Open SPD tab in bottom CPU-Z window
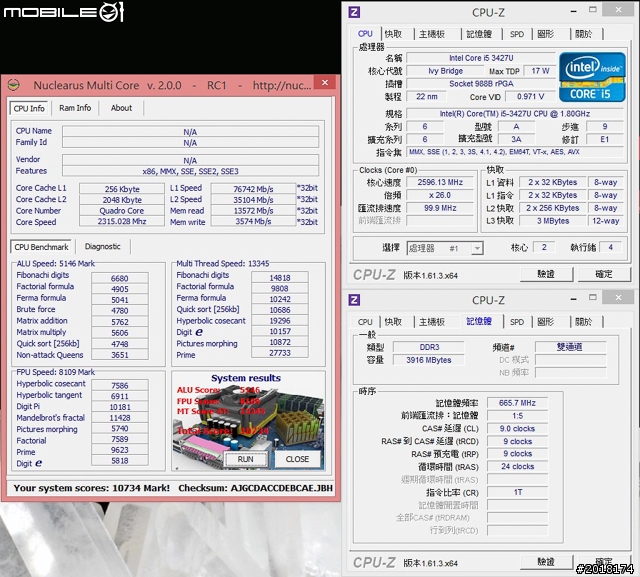The width and height of the screenshot is (640, 577). click(517, 322)
